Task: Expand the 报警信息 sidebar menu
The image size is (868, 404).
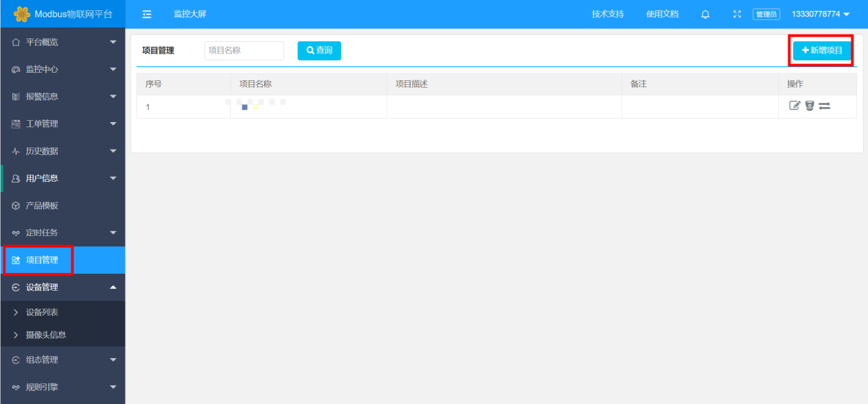Action: click(x=62, y=97)
